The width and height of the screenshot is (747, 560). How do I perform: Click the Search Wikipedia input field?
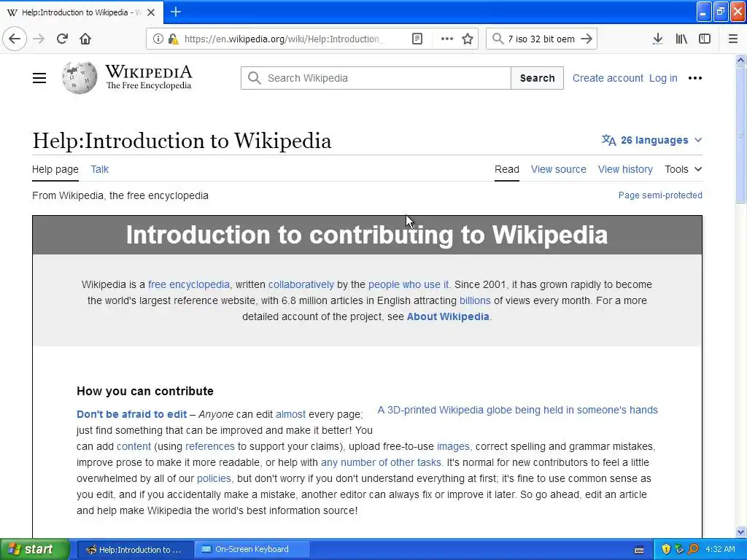coord(376,78)
